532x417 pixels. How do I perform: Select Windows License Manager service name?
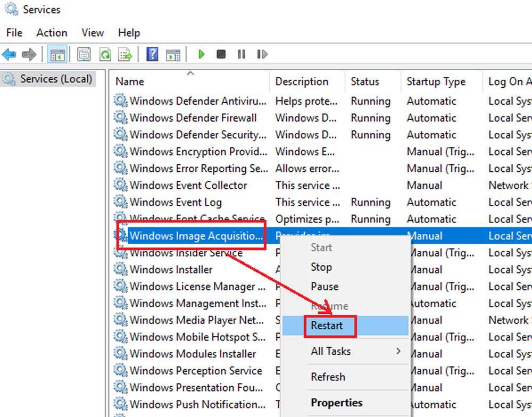point(197,286)
